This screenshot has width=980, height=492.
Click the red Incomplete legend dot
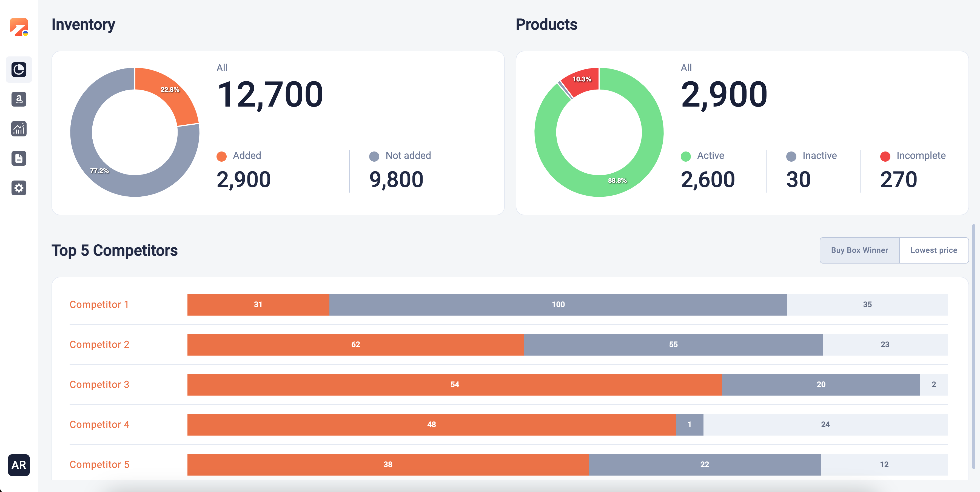[885, 156]
